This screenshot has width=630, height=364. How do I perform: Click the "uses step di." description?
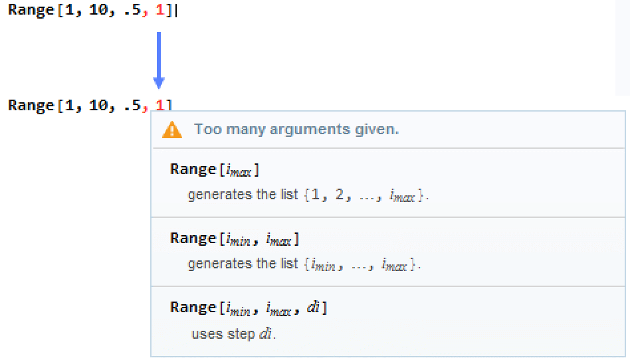(x=233, y=333)
